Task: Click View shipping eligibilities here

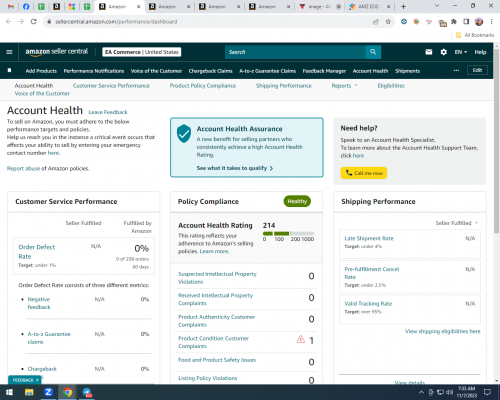Action: click(443, 331)
